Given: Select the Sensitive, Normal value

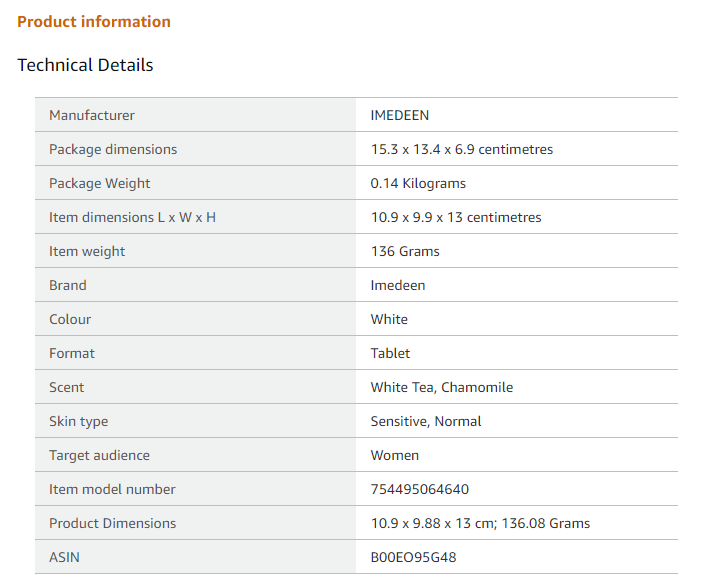Looking at the screenshot, I should (426, 421).
